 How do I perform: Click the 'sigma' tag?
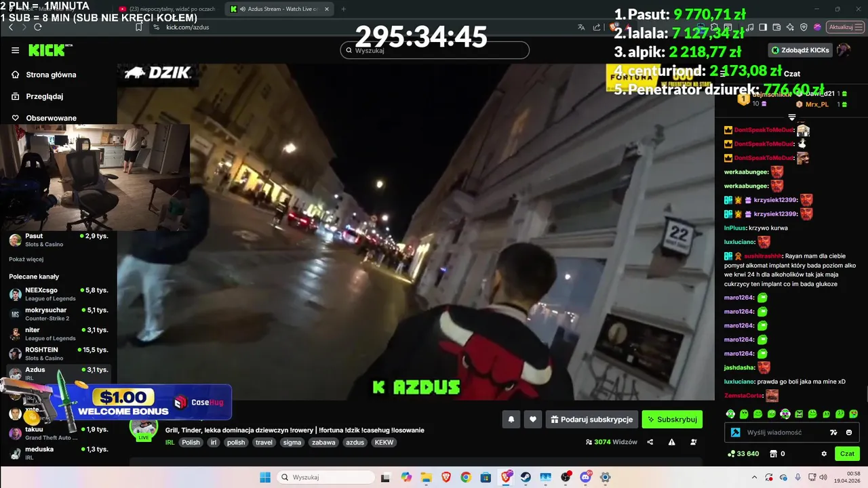[292, 443]
